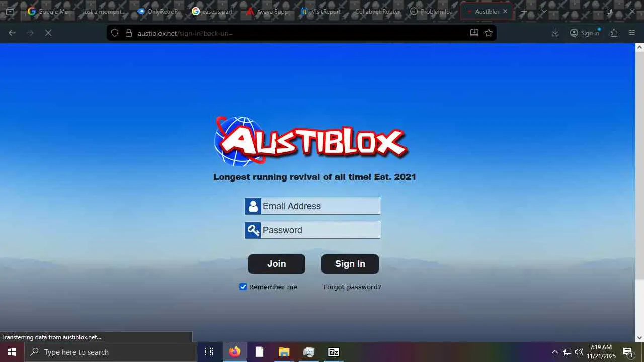
Task: Click the Austiblox globe logo
Action: [239, 141]
